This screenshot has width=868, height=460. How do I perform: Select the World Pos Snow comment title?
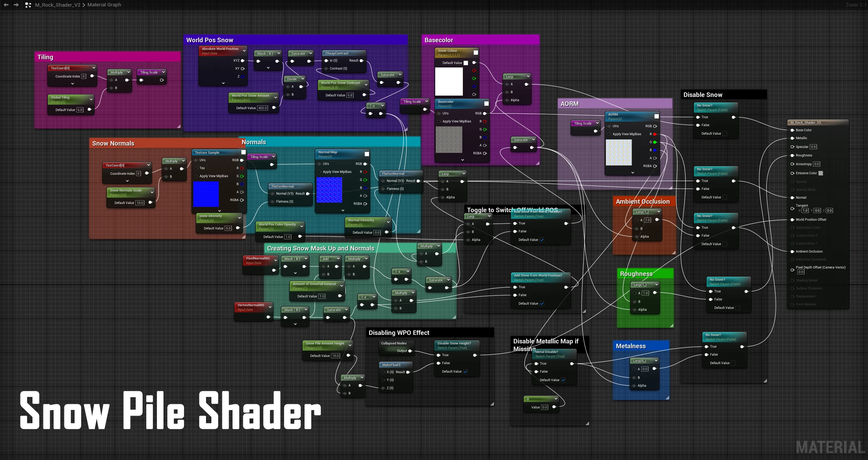pyautogui.click(x=209, y=40)
